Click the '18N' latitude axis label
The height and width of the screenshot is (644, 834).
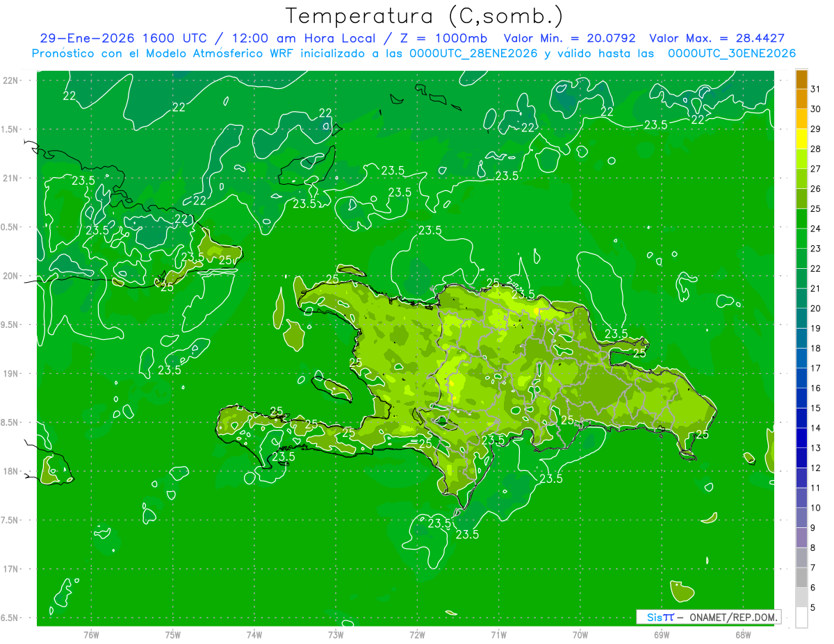coord(12,471)
